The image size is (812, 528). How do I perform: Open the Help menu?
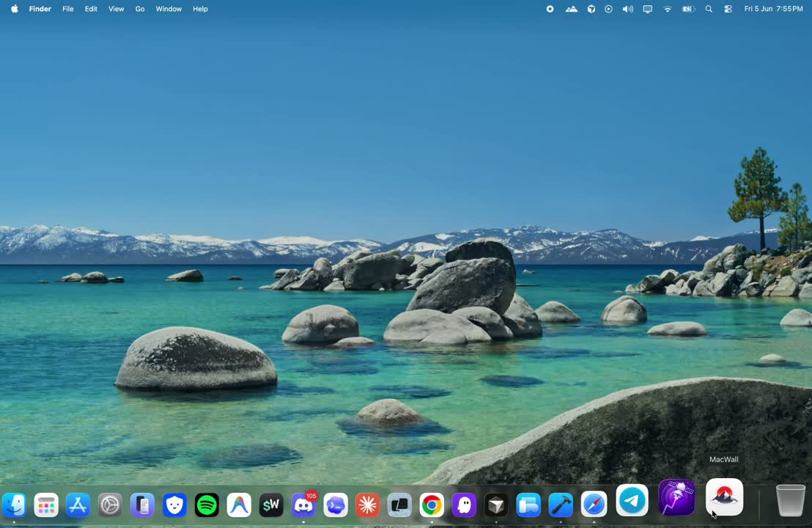[x=200, y=9]
